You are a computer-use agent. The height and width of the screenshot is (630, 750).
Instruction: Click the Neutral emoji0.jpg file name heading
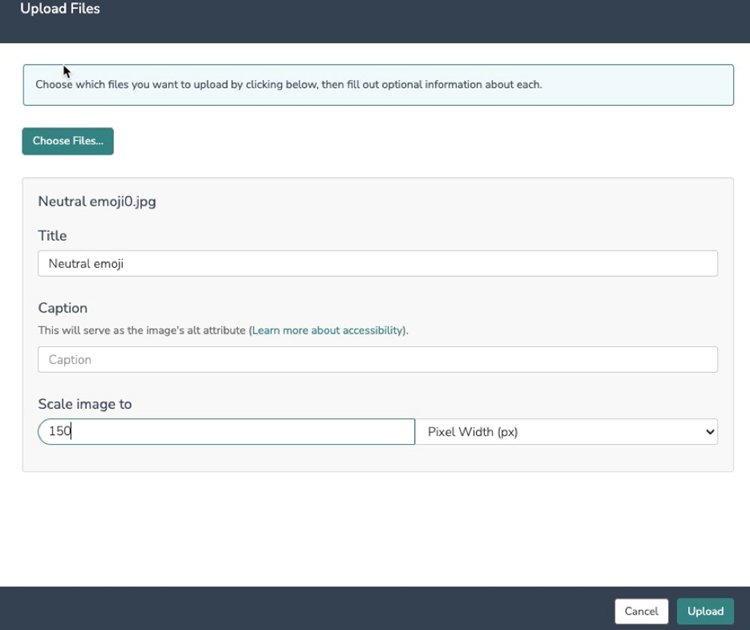click(97, 201)
